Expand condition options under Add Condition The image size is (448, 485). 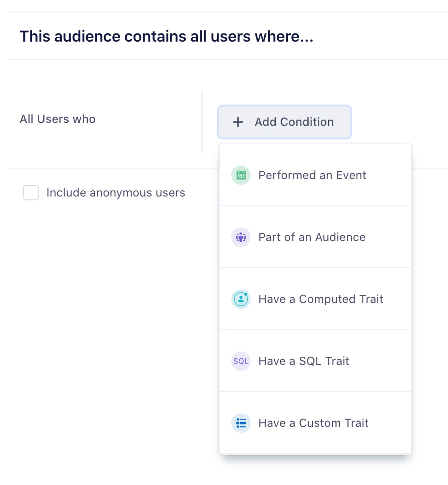(x=284, y=122)
